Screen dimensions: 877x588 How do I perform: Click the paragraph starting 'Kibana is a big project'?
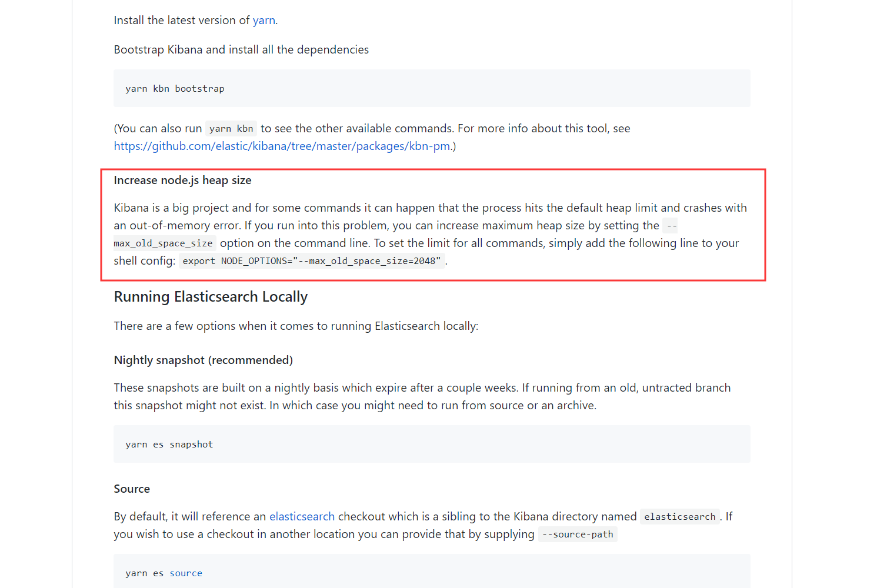click(x=431, y=234)
